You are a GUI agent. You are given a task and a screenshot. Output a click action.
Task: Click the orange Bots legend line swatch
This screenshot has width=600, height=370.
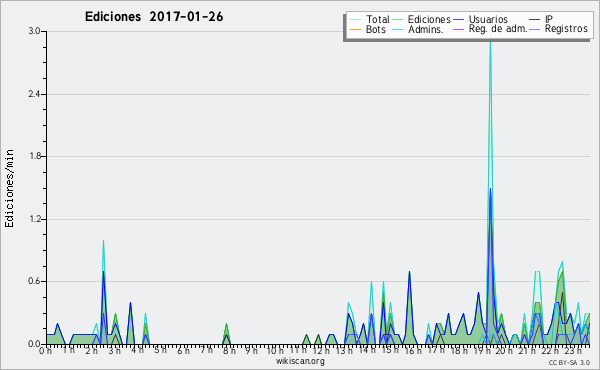pyautogui.click(x=355, y=29)
